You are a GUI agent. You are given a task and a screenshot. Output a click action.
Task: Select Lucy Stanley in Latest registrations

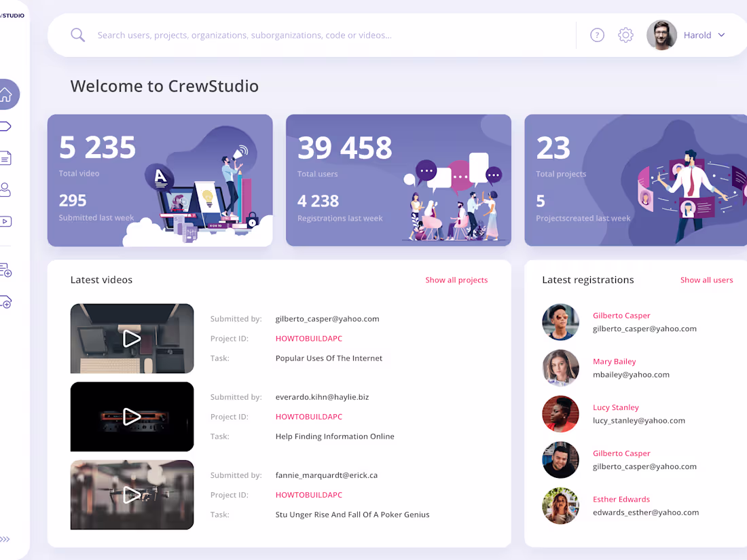point(615,407)
